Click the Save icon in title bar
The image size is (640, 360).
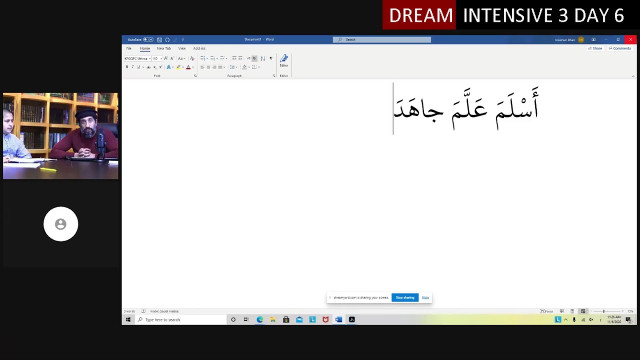click(x=160, y=40)
